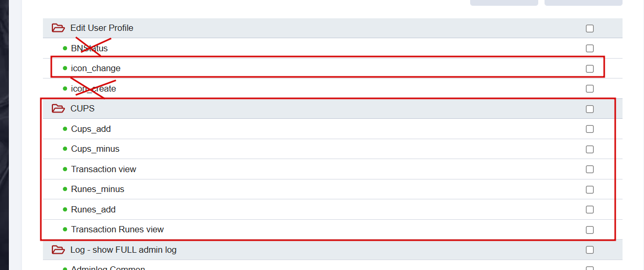The width and height of the screenshot is (644, 270).
Task: Check the Transaction Runes view box
Action: pos(590,230)
